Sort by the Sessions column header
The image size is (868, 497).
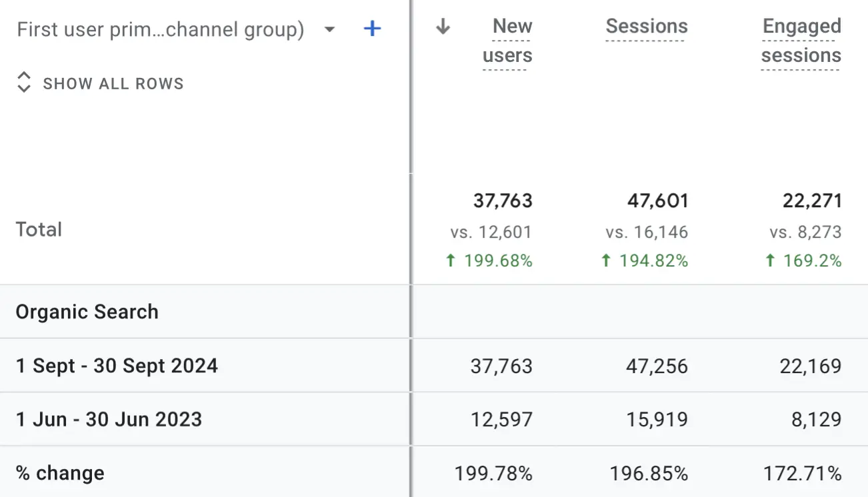[x=647, y=27]
